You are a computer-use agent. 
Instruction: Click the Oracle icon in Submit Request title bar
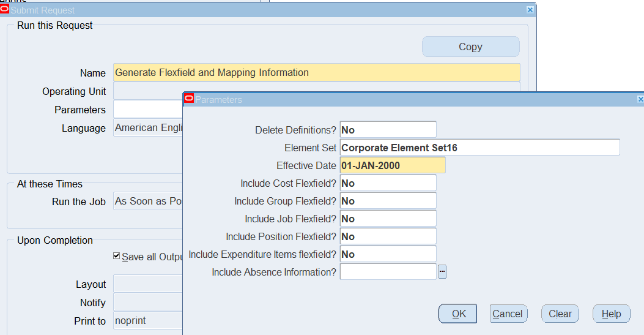(5, 10)
